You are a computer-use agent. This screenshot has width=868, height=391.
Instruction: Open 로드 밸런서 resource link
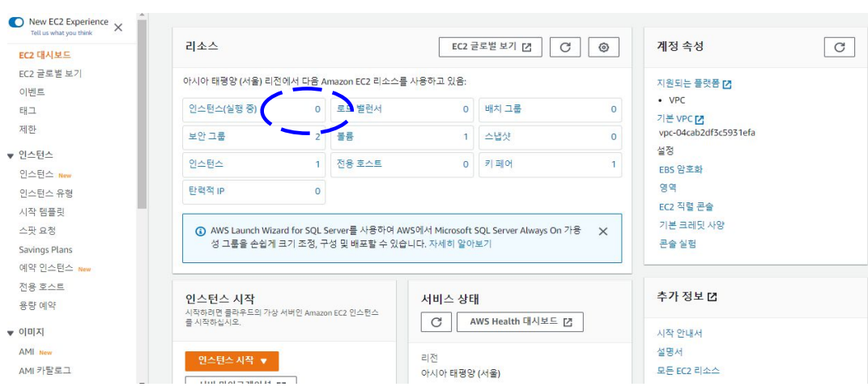click(360, 109)
